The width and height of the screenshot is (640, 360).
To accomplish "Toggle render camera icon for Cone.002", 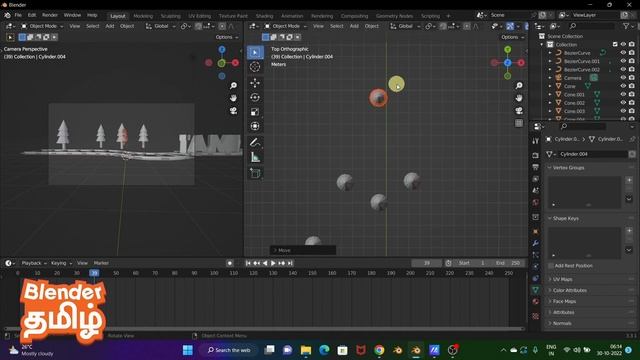I will tap(632, 103).
